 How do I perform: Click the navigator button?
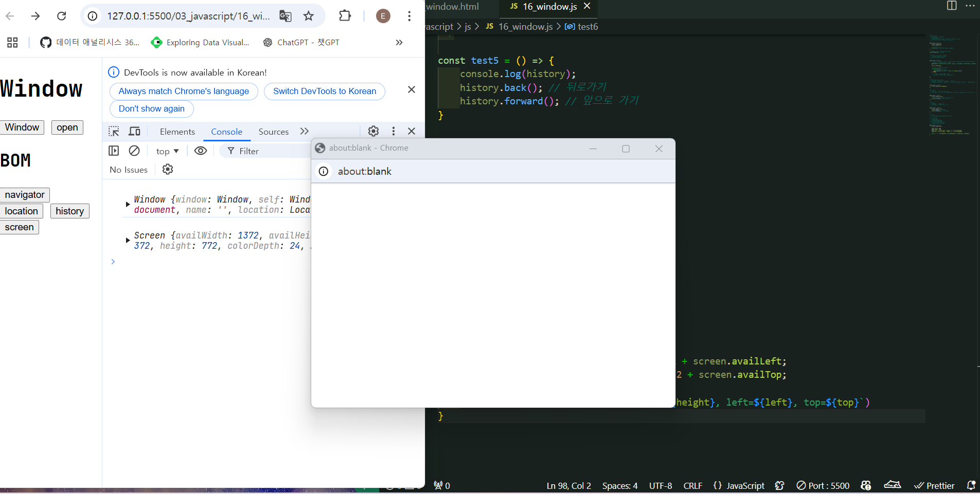25,195
